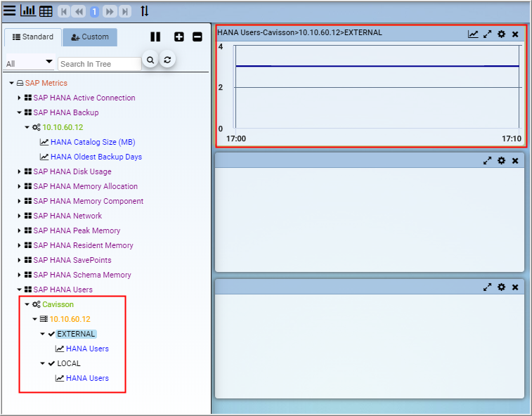Click the blue line in HANA Users chart

(x=377, y=66)
